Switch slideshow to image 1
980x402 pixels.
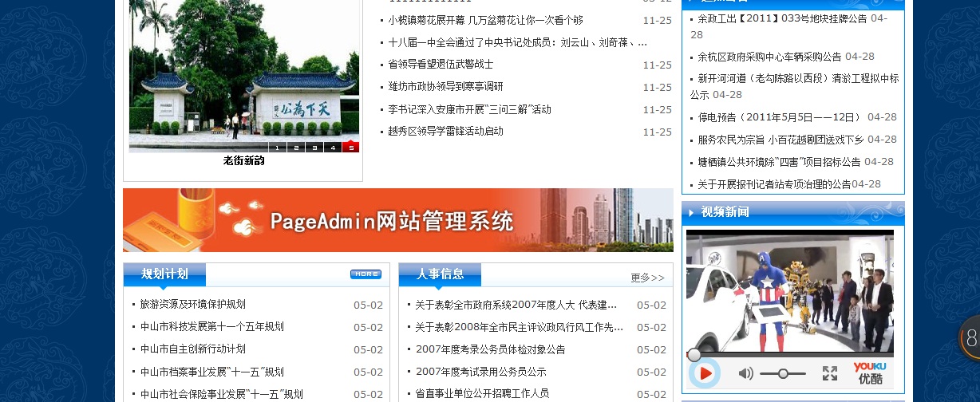(x=278, y=147)
